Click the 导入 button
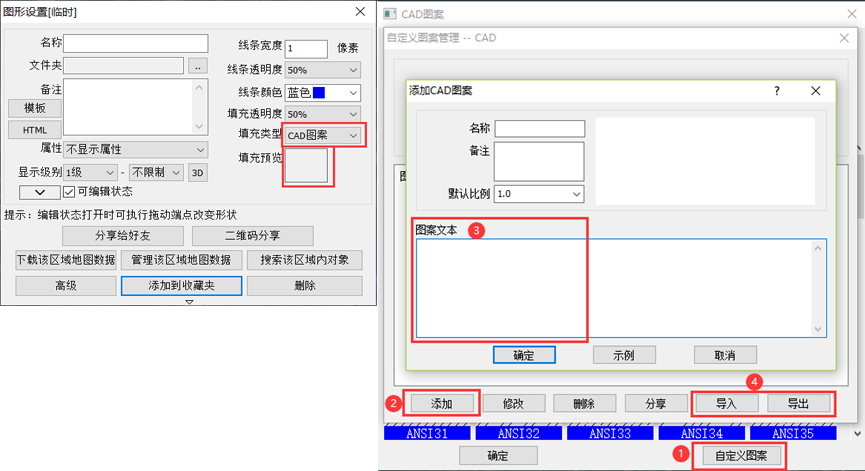This screenshot has width=865, height=471. (x=725, y=404)
